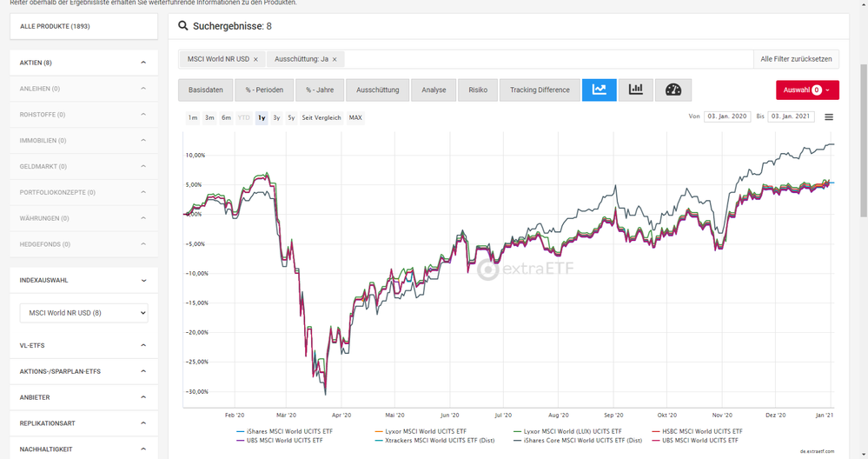Click the search magnifier icon

click(x=183, y=26)
